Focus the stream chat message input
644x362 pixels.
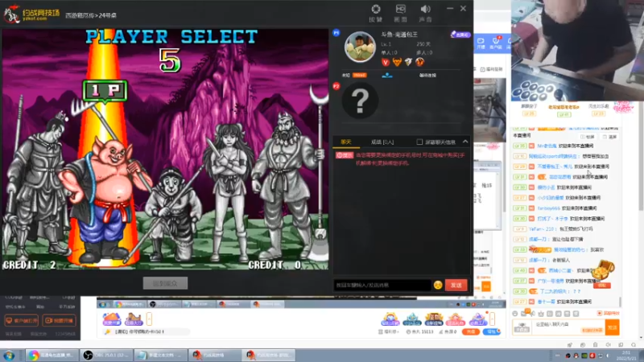click(x=568, y=327)
